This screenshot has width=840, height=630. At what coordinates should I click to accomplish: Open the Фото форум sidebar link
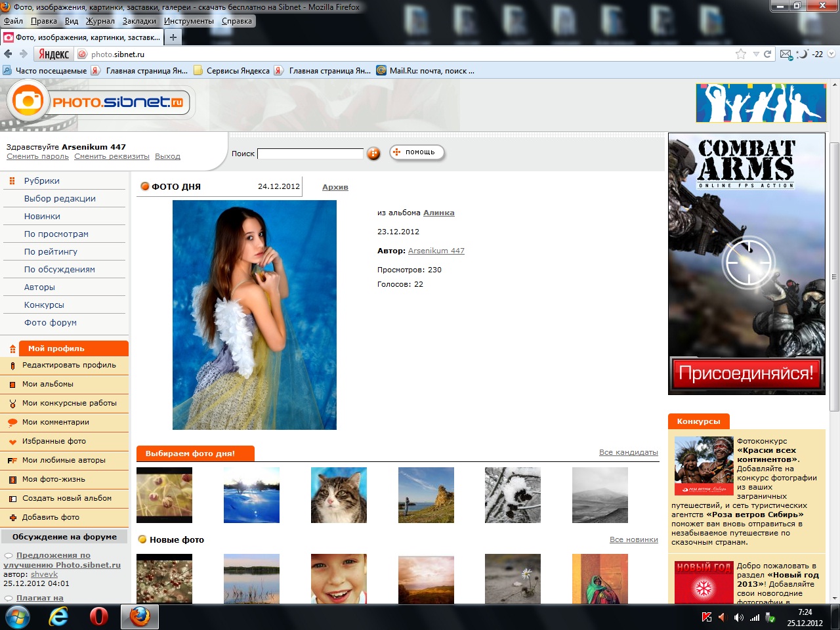coord(51,323)
